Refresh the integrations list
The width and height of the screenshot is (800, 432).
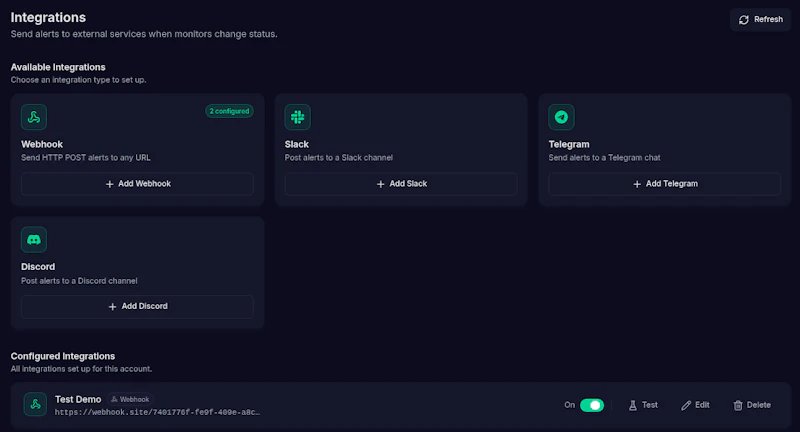coord(760,19)
